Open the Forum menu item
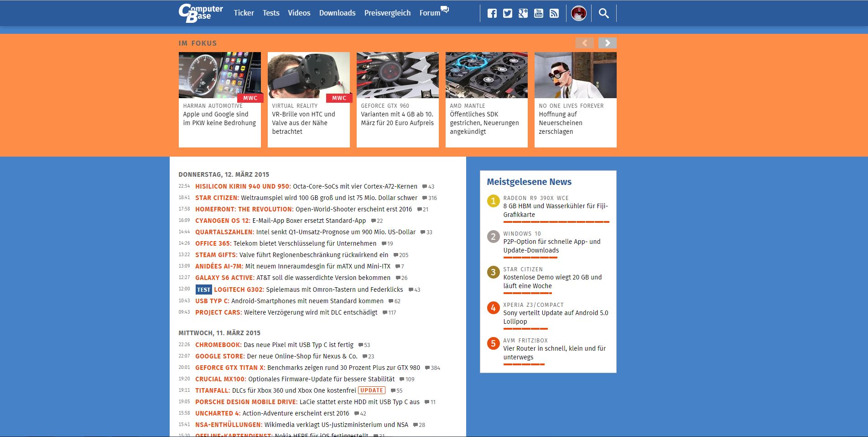The image size is (868, 437). point(430,13)
